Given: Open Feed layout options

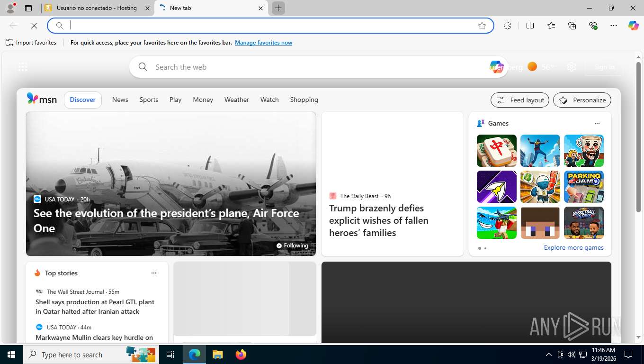Looking at the screenshot, I should coord(520,100).
